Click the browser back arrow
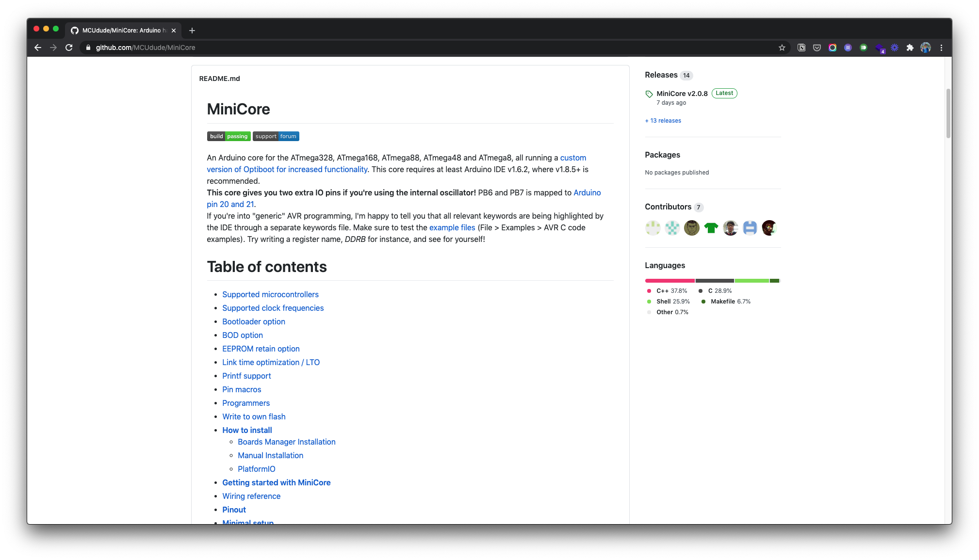979x560 pixels. click(x=38, y=48)
